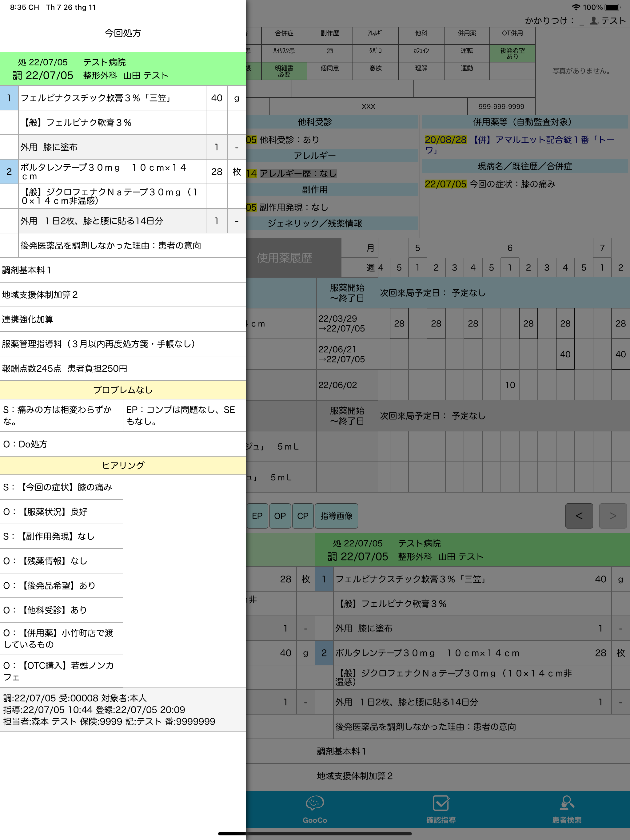Tap the かかりつけ label

(549, 21)
